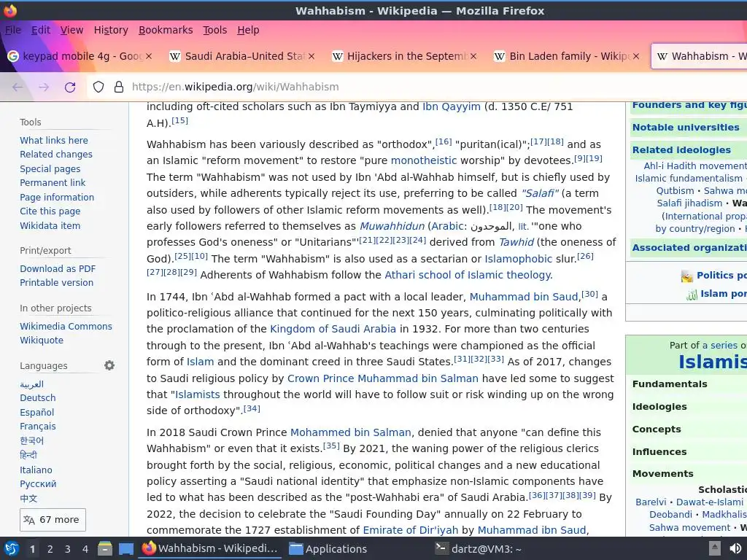747x560 pixels.
Task: Open the taskbar start menu icon
Action: [11, 548]
